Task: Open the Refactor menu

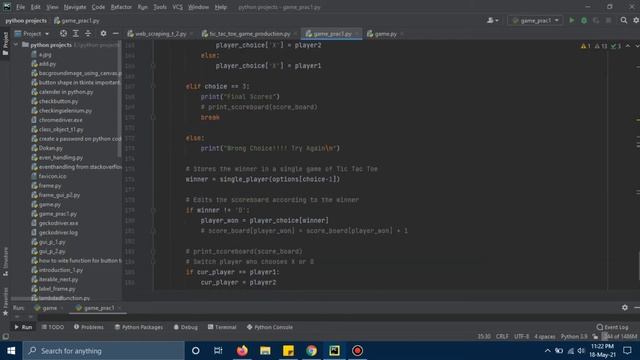Action: [x=121, y=7]
